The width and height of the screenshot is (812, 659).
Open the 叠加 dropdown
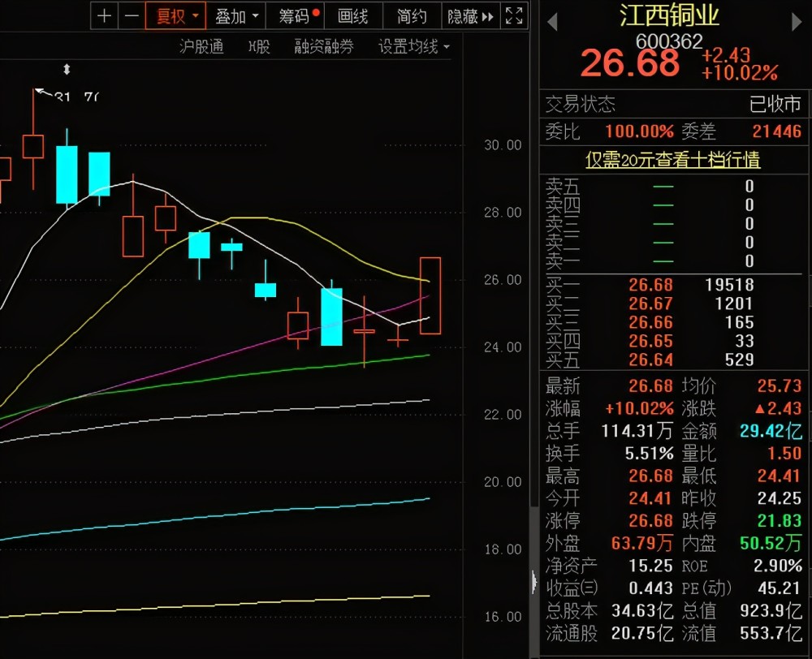pyautogui.click(x=236, y=16)
